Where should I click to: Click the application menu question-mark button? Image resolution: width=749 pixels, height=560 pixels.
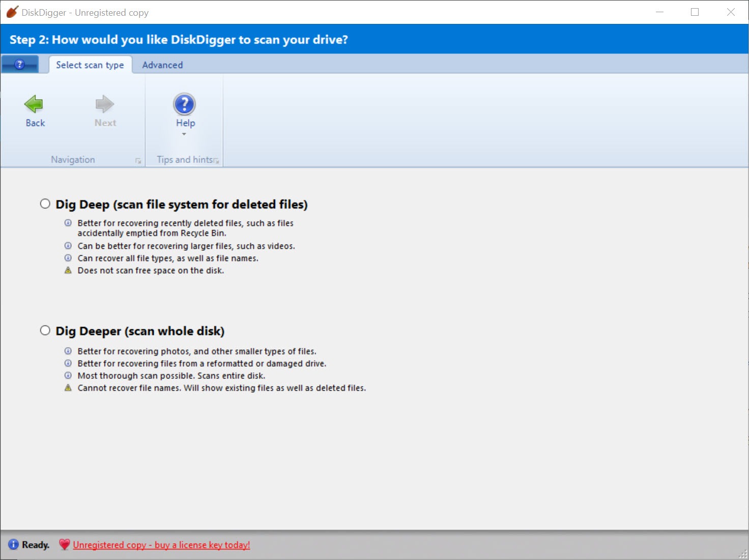(19, 65)
